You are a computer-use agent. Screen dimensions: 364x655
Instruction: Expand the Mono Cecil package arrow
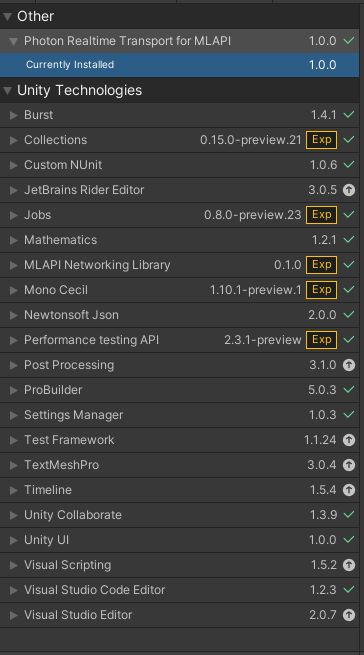pos(14,290)
